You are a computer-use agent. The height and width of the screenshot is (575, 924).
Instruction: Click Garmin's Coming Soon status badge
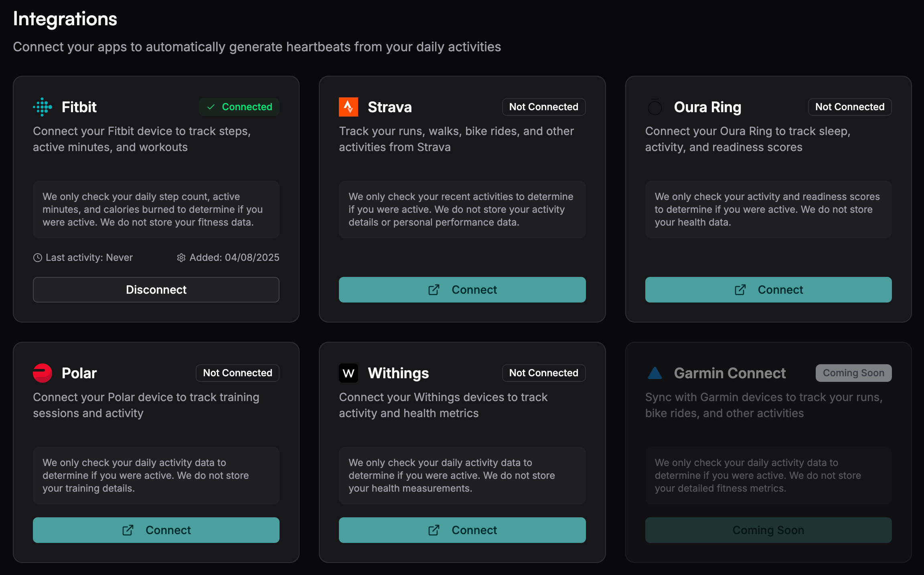(853, 373)
